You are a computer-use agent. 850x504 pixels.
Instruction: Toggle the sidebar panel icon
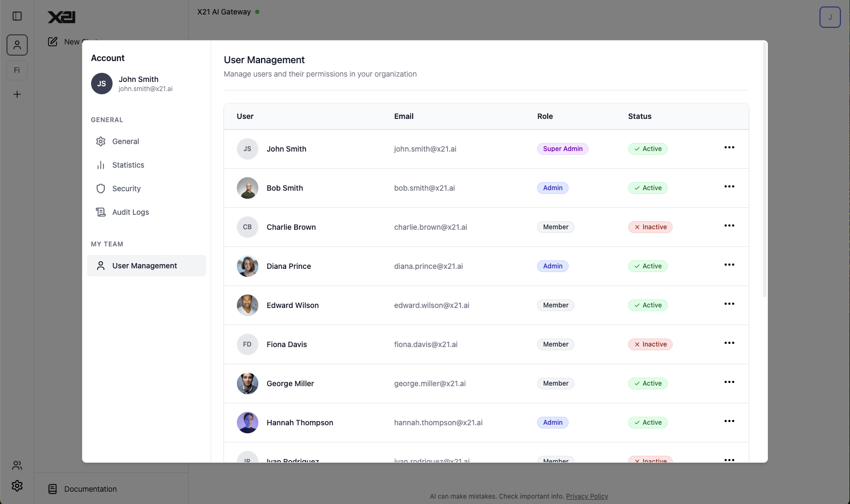[x=17, y=16]
